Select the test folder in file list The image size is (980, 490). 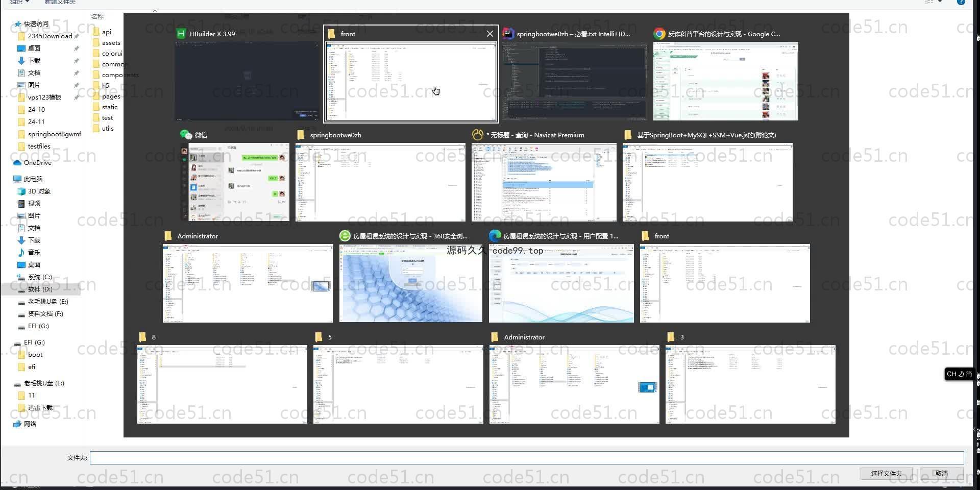(107, 117)
